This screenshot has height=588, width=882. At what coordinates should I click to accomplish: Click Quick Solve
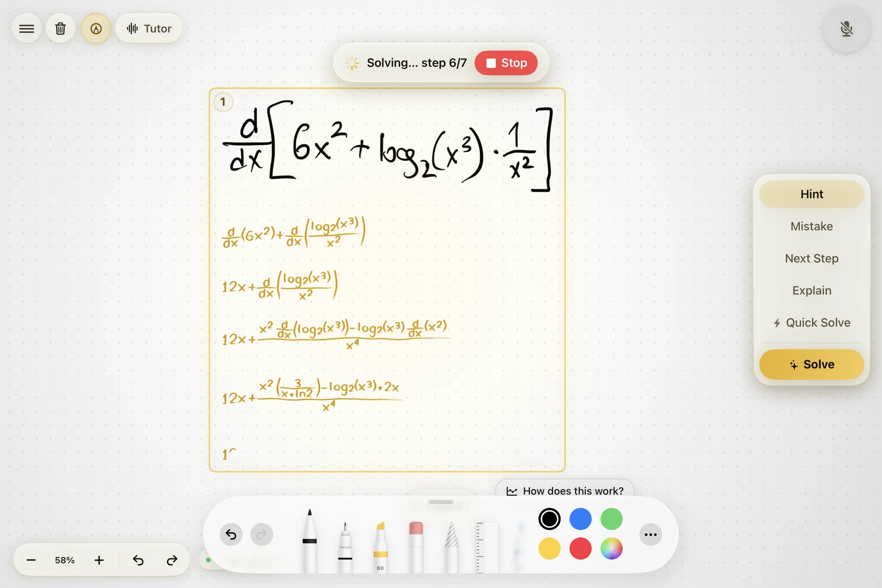(x=811, y=323)
